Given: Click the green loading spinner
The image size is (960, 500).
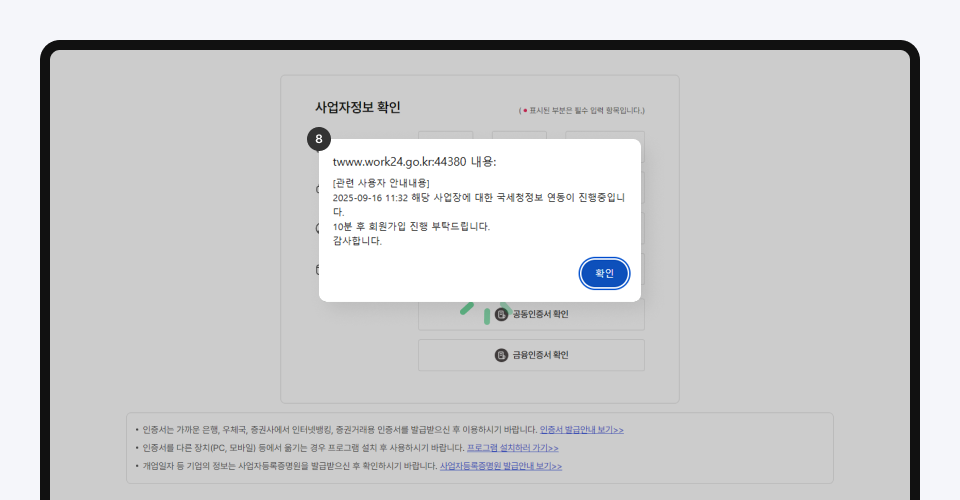Looking at the screenshot, I should pyautogui.click(x=486, y=312).
